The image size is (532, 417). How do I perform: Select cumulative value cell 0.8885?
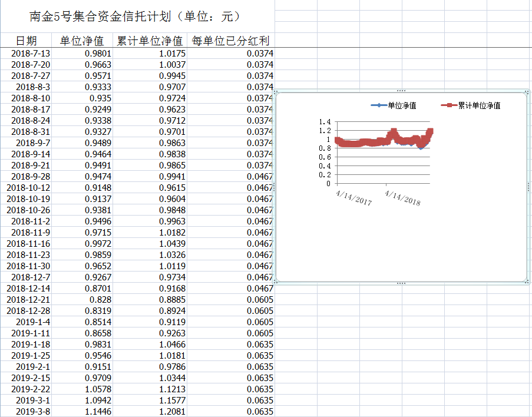(150, 300)
